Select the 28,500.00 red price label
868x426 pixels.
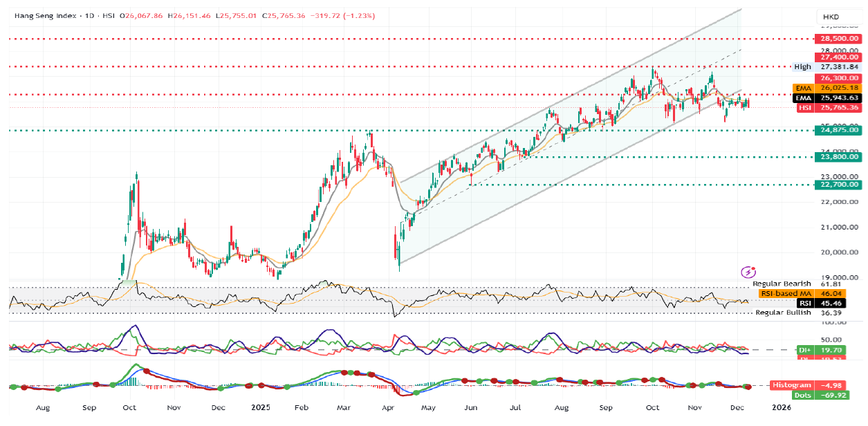pyautogui.click(x=840, y=39)
